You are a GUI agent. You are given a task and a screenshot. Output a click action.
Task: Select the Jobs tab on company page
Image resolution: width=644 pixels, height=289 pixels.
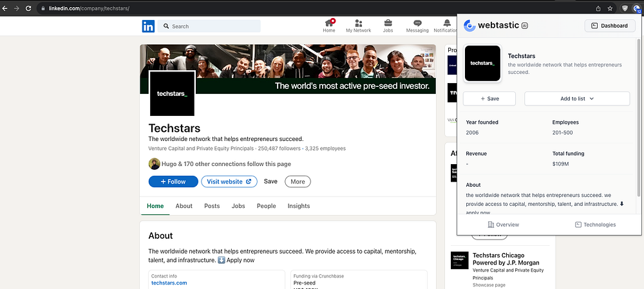(x=238, y=206)
